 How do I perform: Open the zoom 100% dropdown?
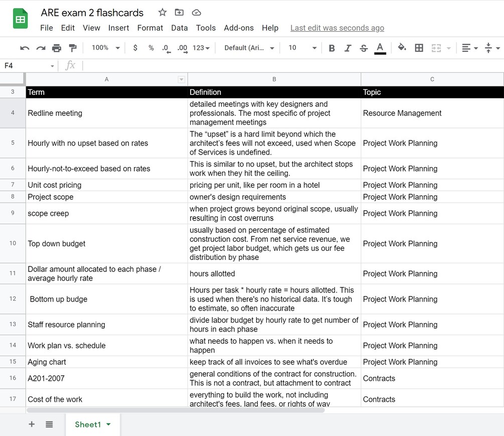pos(106,48)
